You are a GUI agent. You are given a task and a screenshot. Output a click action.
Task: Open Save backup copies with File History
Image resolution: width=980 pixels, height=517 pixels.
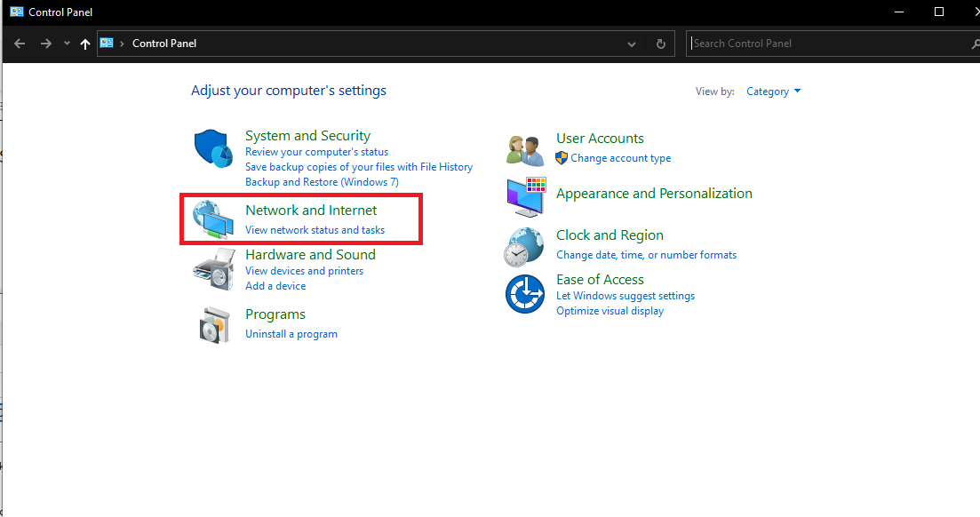(359, 167)
